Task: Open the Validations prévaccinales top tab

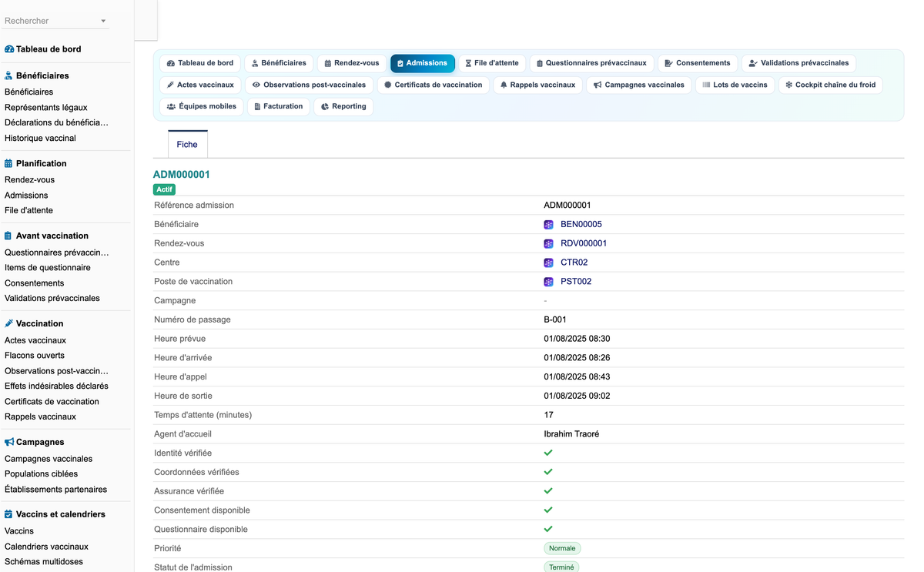Action: pyautogui.click(x=798, y=63)
